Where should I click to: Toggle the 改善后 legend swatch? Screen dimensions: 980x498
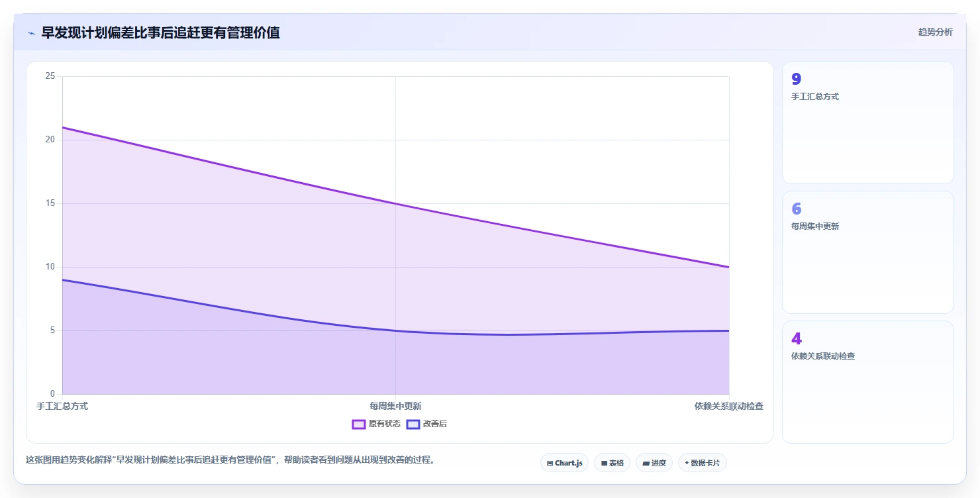click(413, 424)
